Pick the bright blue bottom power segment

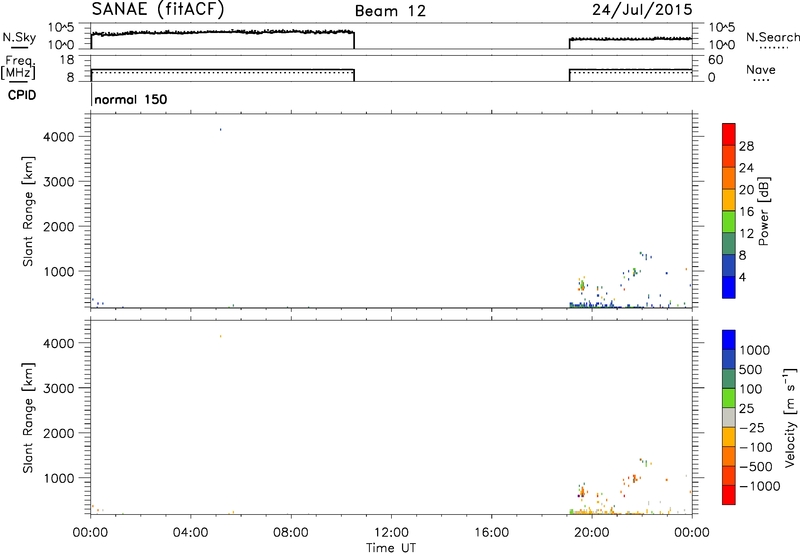point(729,287)
